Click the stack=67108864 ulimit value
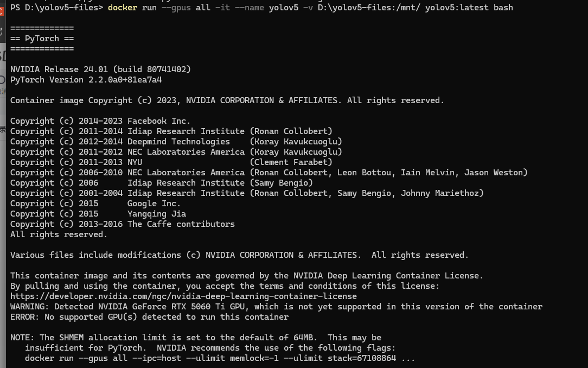 (x=362, y=358)
